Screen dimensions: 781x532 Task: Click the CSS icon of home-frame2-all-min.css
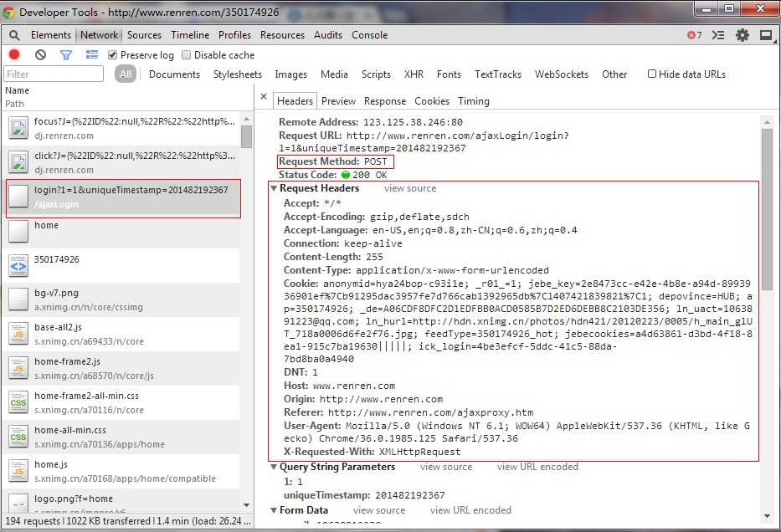coord(18,402)
